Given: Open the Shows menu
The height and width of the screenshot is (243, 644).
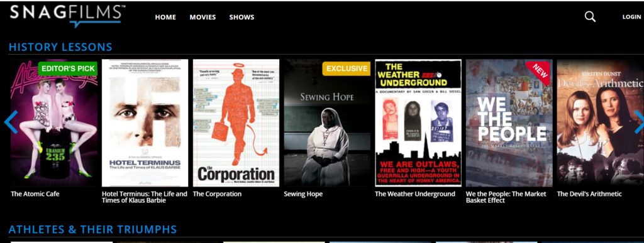Looking at the screenshot, I should click(x=241, y=17).
